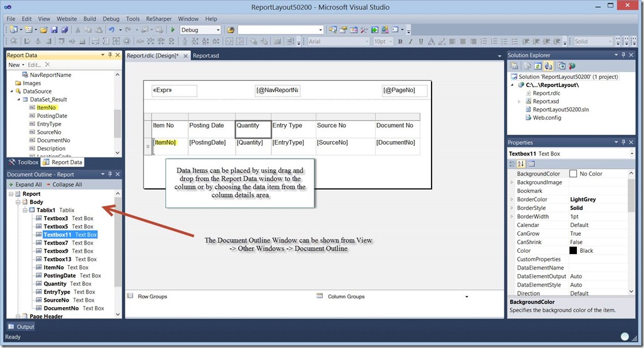Click the Center text alignment icon
Screen dimensions: 644x348
462,41
